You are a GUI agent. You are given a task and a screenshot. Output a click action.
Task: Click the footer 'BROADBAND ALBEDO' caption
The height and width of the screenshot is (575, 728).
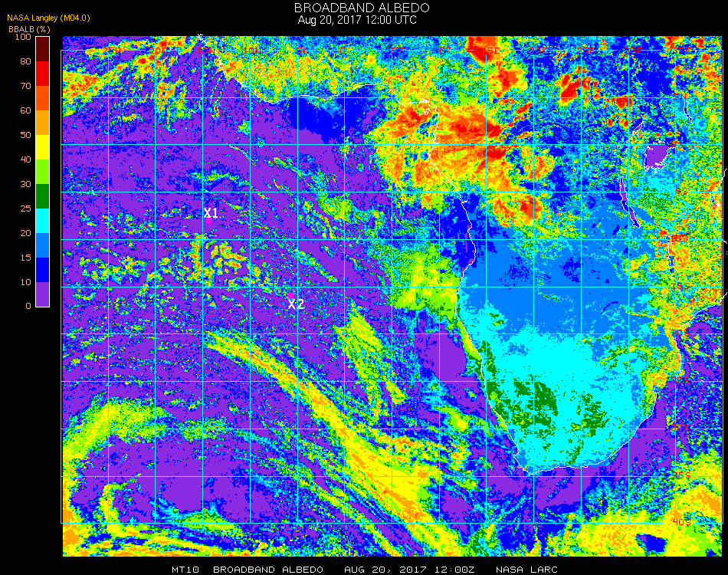pyautogui.click(x=268, y=570)
